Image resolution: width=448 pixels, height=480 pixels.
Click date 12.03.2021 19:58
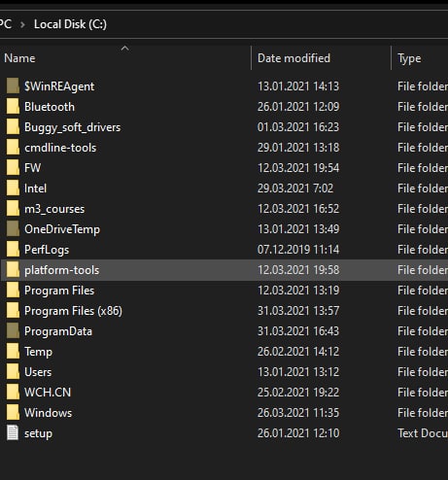298,270
